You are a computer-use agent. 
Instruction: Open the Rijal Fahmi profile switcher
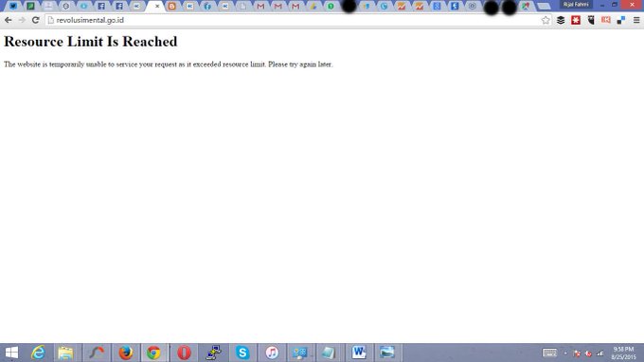(576, 5)
